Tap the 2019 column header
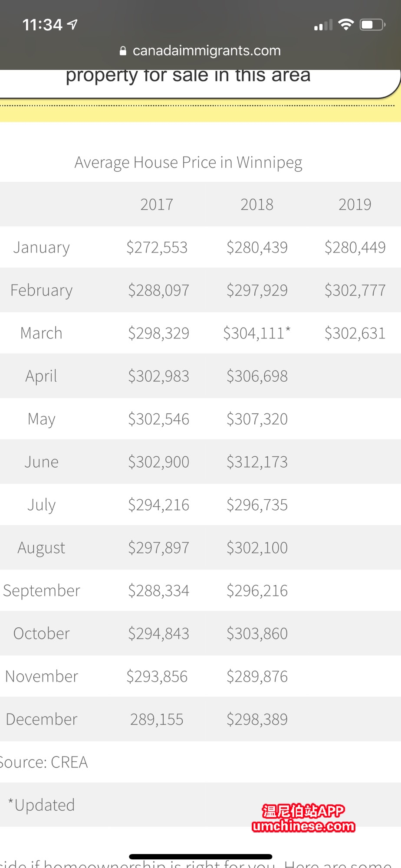The image size is (401, 868). pos(355,204)
